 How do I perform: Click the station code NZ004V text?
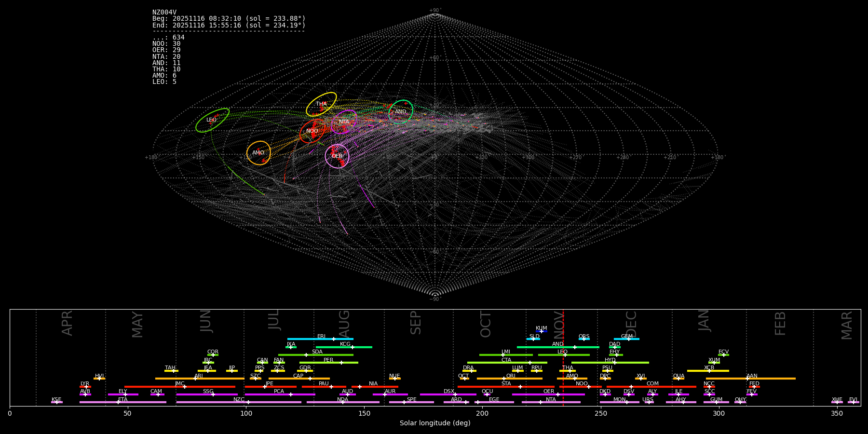164,13
